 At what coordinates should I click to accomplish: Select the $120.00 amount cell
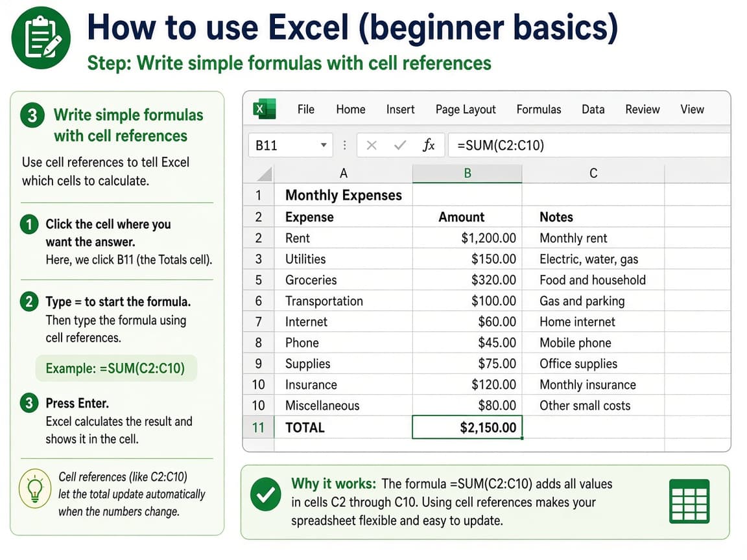[468, 385]
